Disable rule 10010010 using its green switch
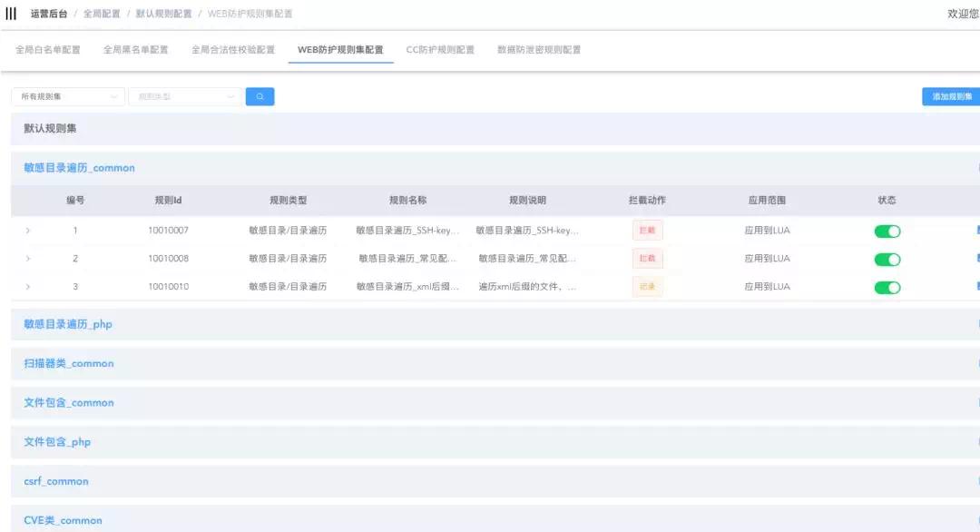Screen dimensions: 980x532 tap(887, 287)
